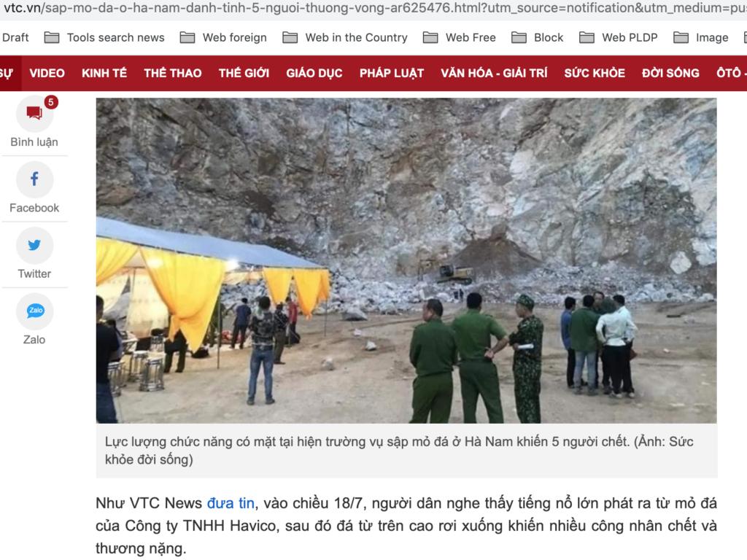Open the Tools search news bookmark folder
Image resolution: width=747 pixels, height=560 pixels.
(104, 38)
